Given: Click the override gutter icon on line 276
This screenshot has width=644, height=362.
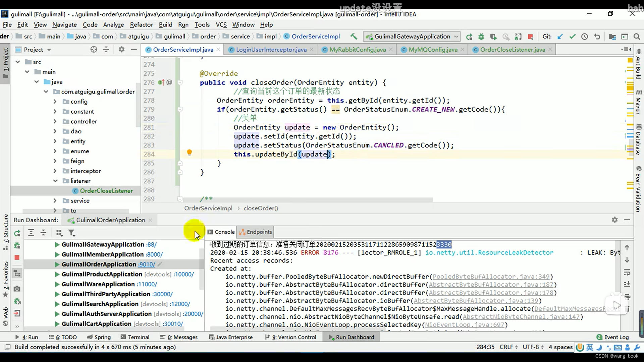Looking at the screenshot, I should point(161,82).
